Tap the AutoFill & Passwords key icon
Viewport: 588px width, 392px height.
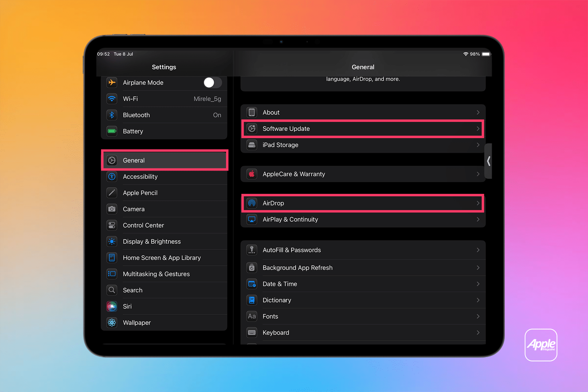252,250
